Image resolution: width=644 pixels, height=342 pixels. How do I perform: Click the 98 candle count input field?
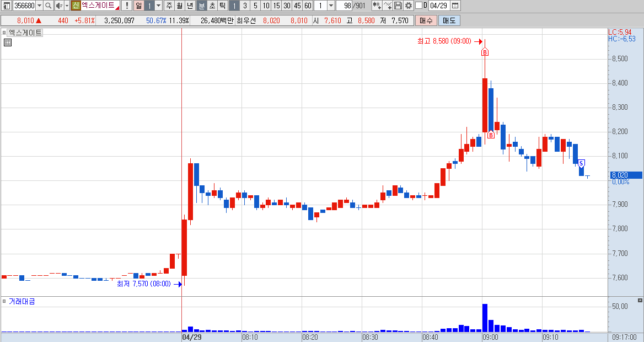click(x=344, y=6)
